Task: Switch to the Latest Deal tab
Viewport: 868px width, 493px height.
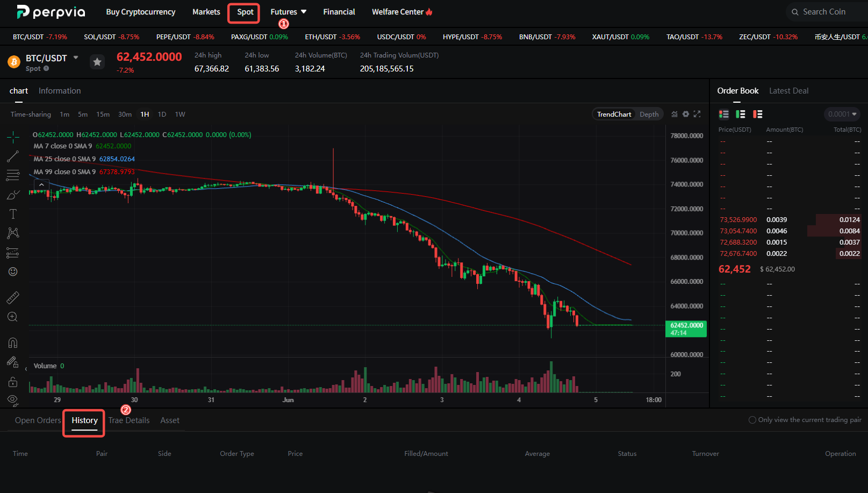Action: point(788,91)
